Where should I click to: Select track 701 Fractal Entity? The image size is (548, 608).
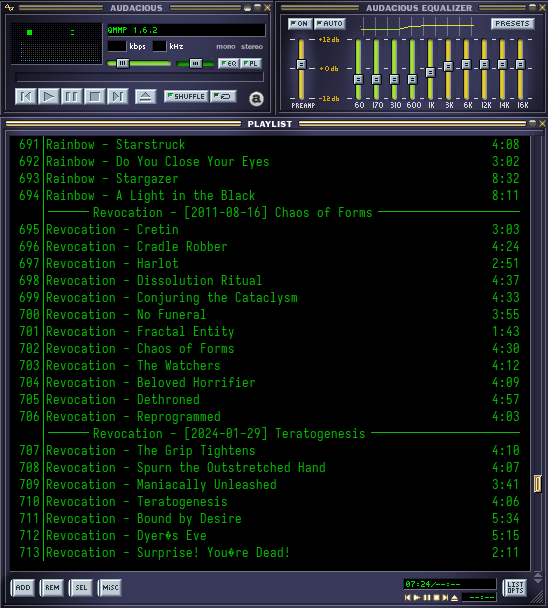pos(270,332)
